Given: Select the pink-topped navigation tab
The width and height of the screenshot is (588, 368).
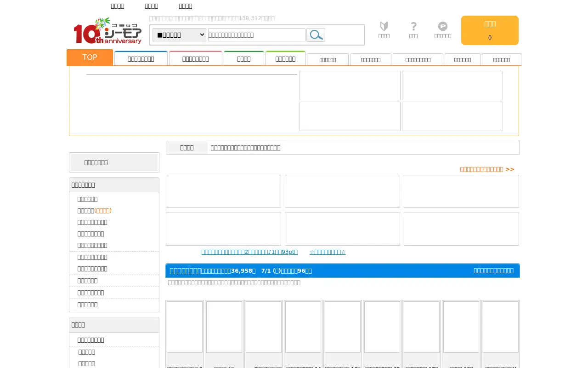Looking at the screenshot, I should 196,58.
